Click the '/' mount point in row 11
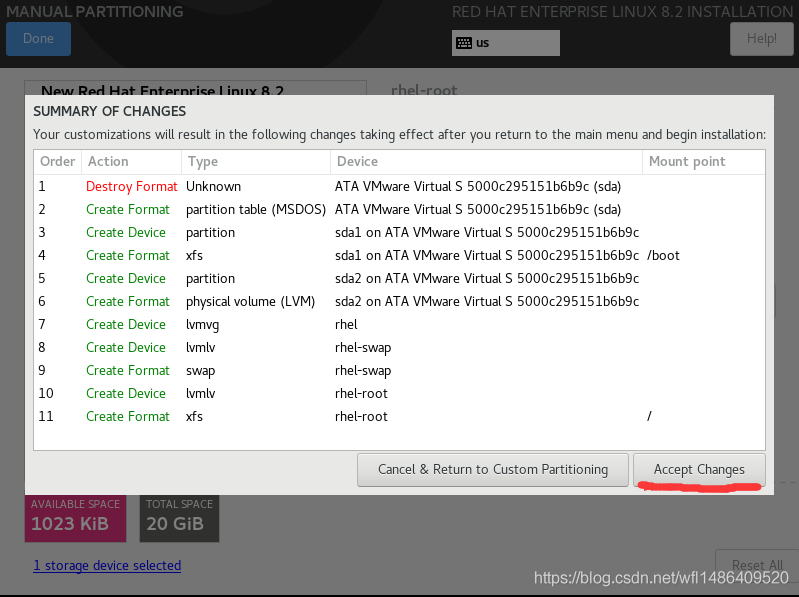Viewport: 799px width, 597px height. click(x=649, y=416)
